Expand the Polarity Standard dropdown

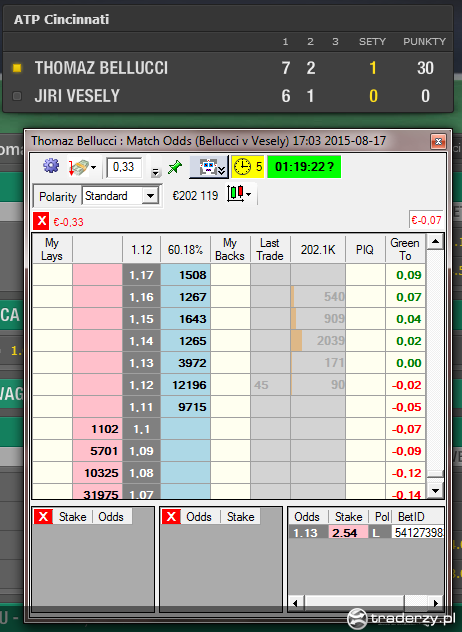(150, 196)
